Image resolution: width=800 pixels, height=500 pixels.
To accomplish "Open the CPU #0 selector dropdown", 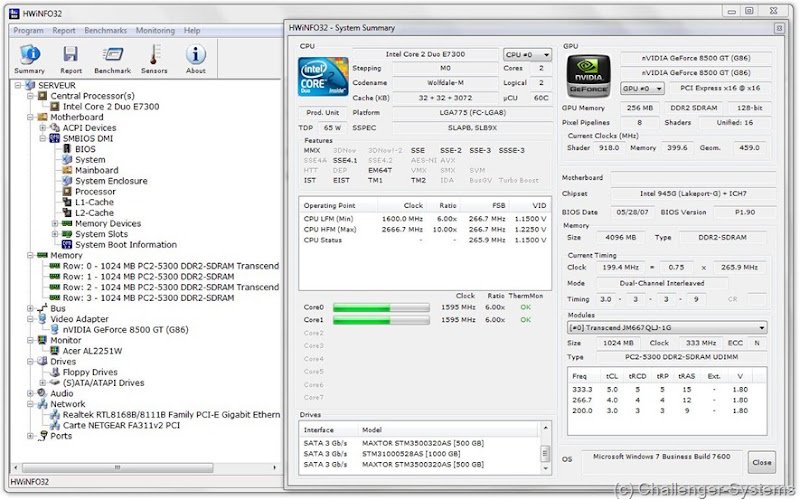I will tap(528, 55).
